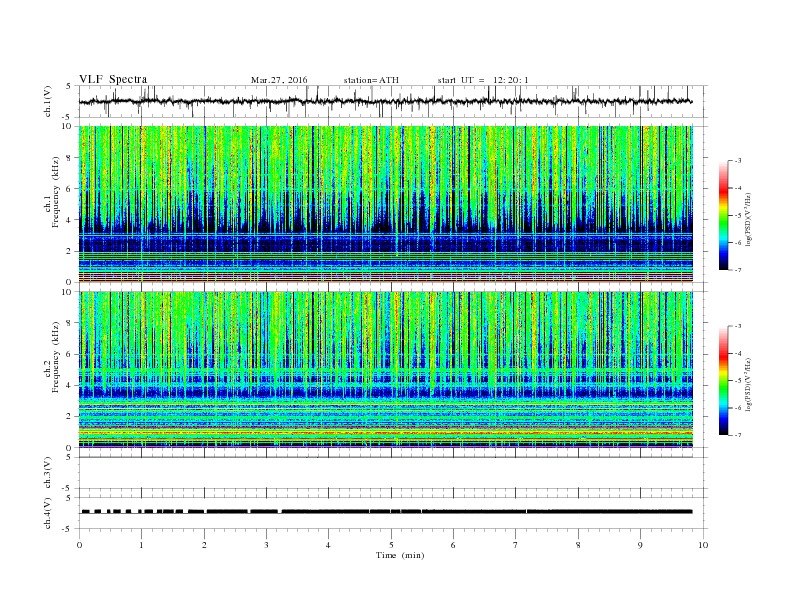Click the "9" tick on time axis
This screenshot has height=612, width=792.
coord(640,545)
